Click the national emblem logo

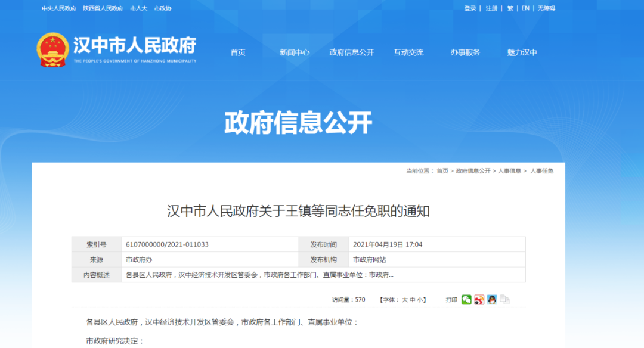pos(52,49)
